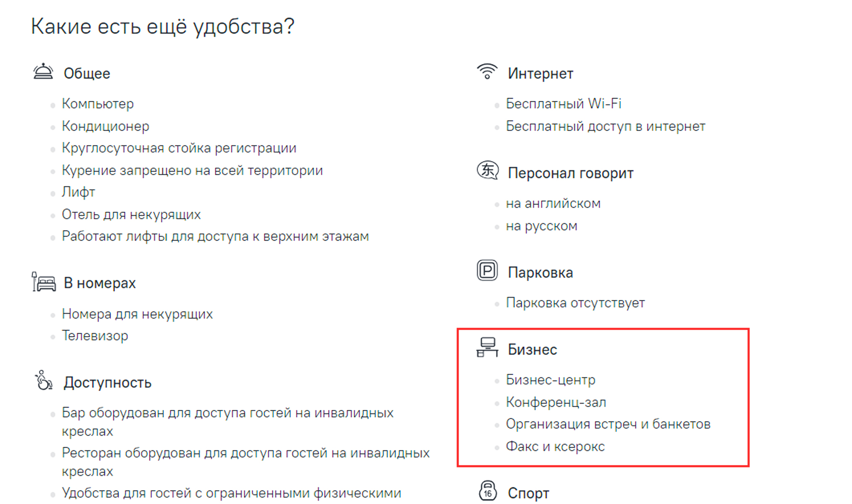Click the на английском language entry

point(553,204)
